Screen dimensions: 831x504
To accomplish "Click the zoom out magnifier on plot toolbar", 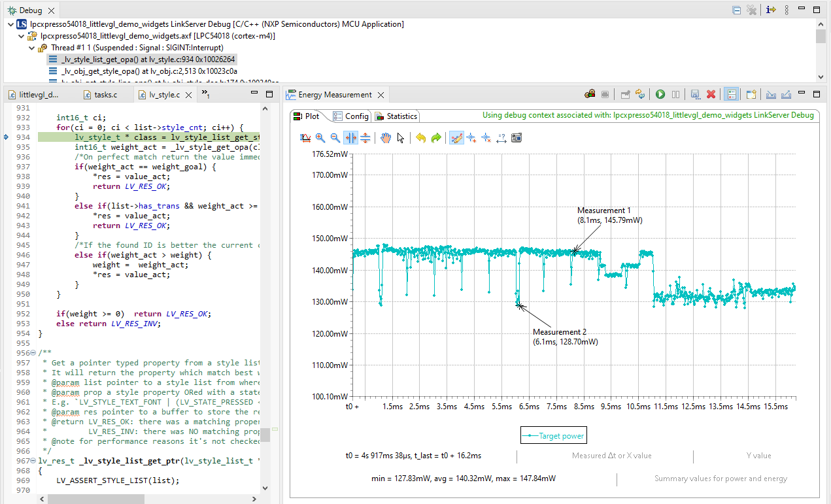I will point(335,138).
